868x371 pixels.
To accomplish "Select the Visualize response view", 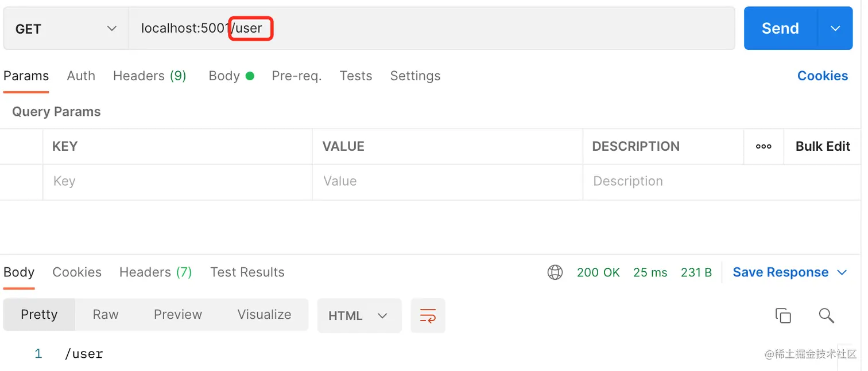I will [x=264, y=314].
